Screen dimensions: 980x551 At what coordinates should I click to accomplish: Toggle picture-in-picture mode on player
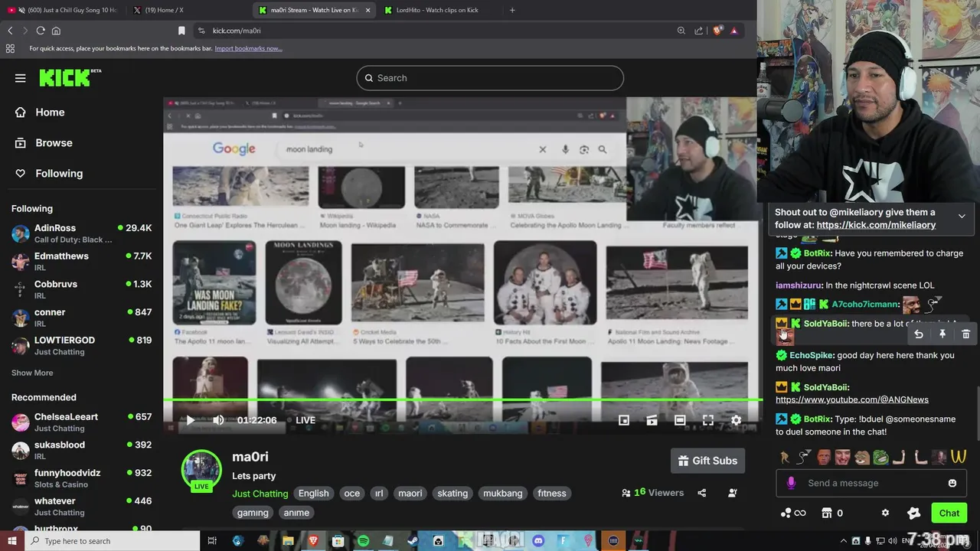(x=624, y=420)
